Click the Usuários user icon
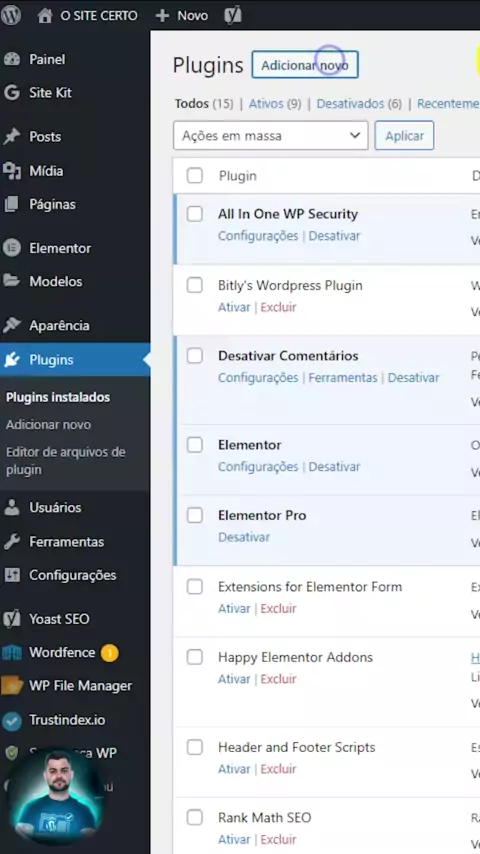The height and width of the screenshot is (854, 480). coord(11,508)
